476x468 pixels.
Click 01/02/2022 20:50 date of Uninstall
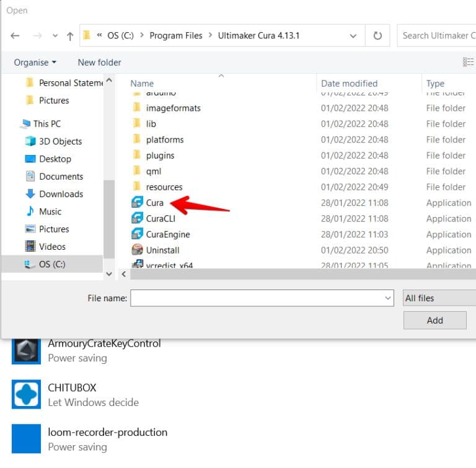[355, 250]
